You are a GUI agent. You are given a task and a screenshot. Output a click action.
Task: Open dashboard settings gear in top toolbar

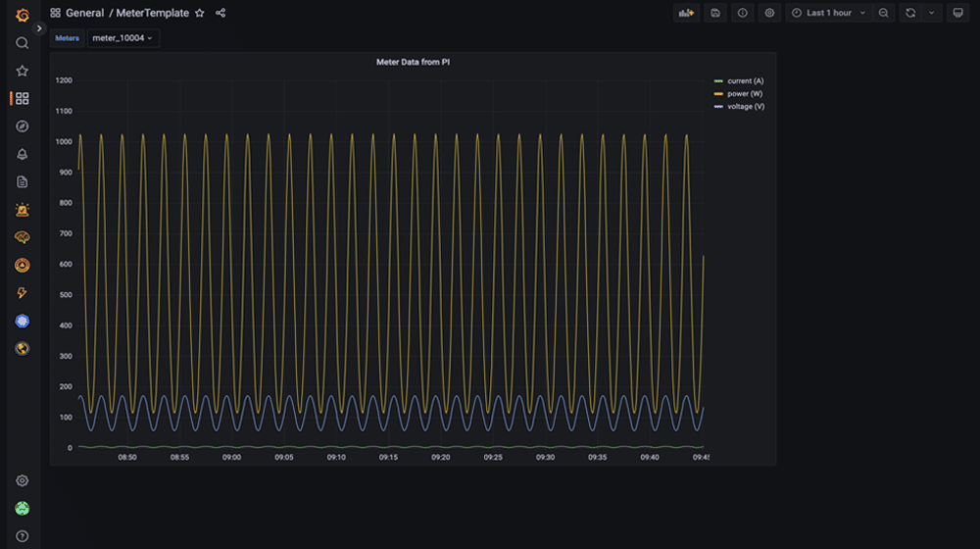(769, 13)
